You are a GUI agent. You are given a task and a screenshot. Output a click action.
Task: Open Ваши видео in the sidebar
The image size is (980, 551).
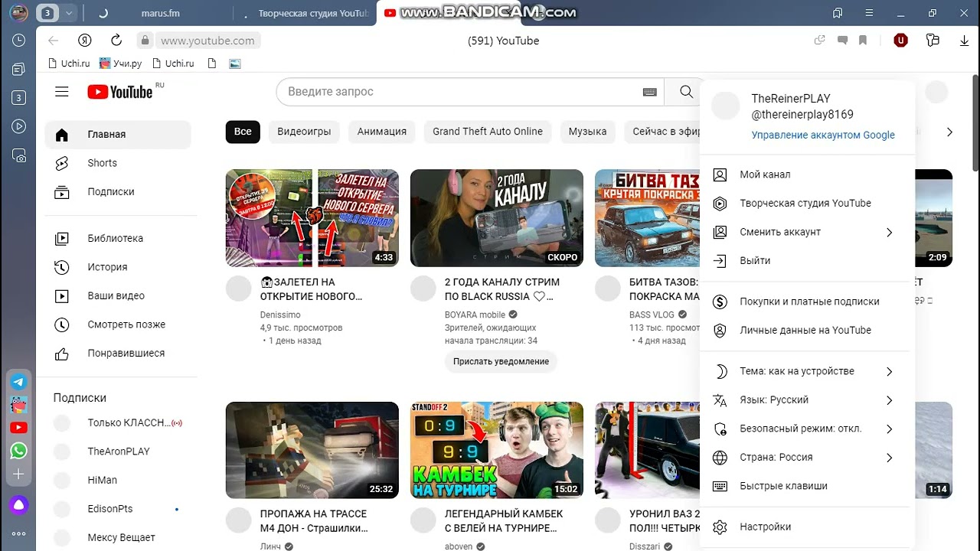[118, 296]
